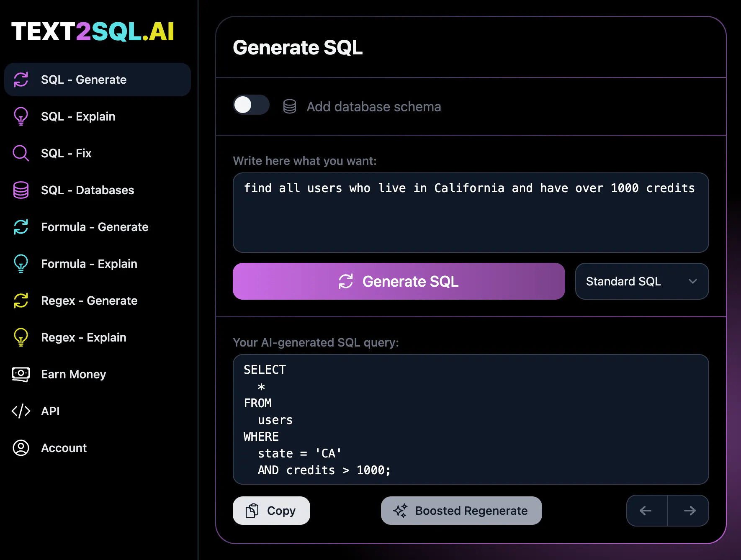Click the API code brackets icon
The width and height of the screenshot is (741, 560).
click(x=21, y=411)
